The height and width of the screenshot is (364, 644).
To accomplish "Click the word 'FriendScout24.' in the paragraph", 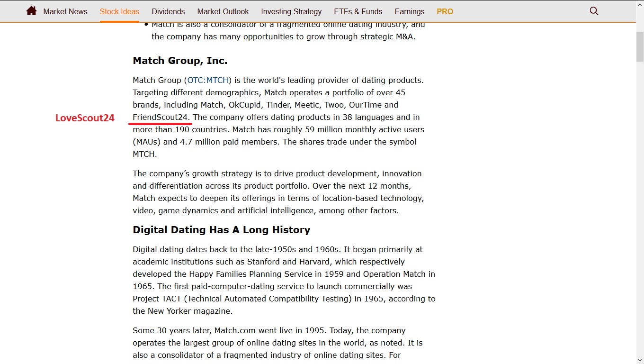I will click(x=161, y=117).
